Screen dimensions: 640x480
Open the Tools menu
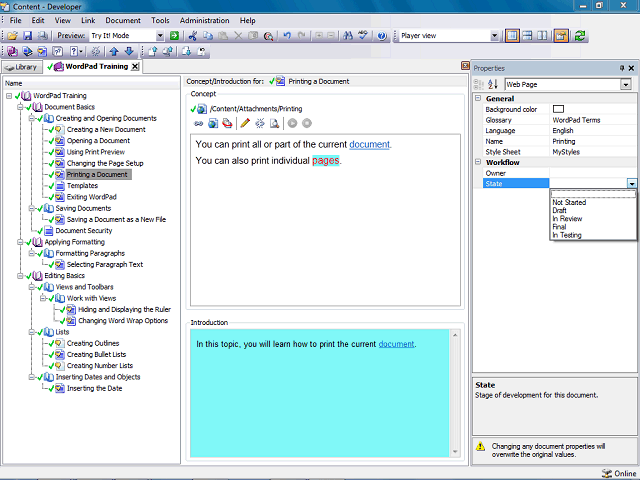160,20
